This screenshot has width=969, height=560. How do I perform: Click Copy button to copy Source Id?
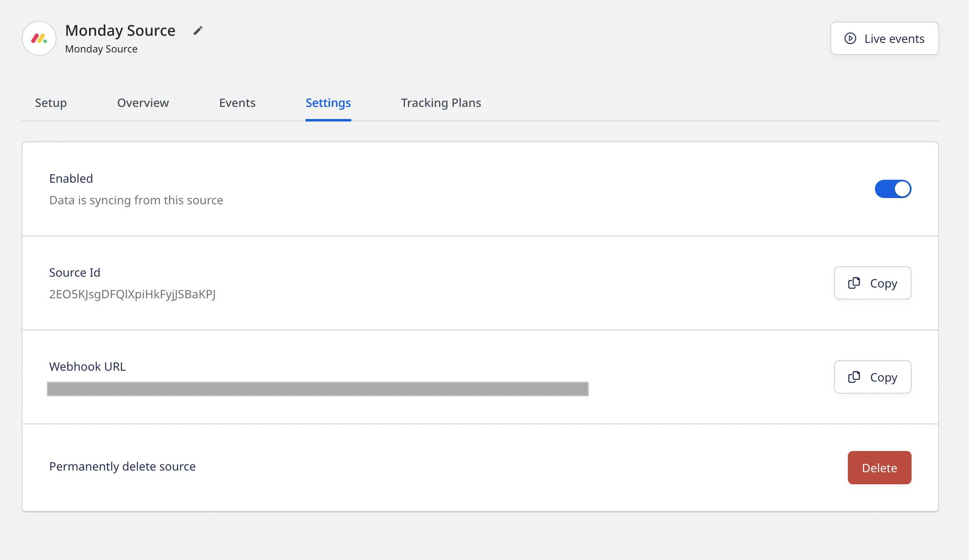pos(873,282)
